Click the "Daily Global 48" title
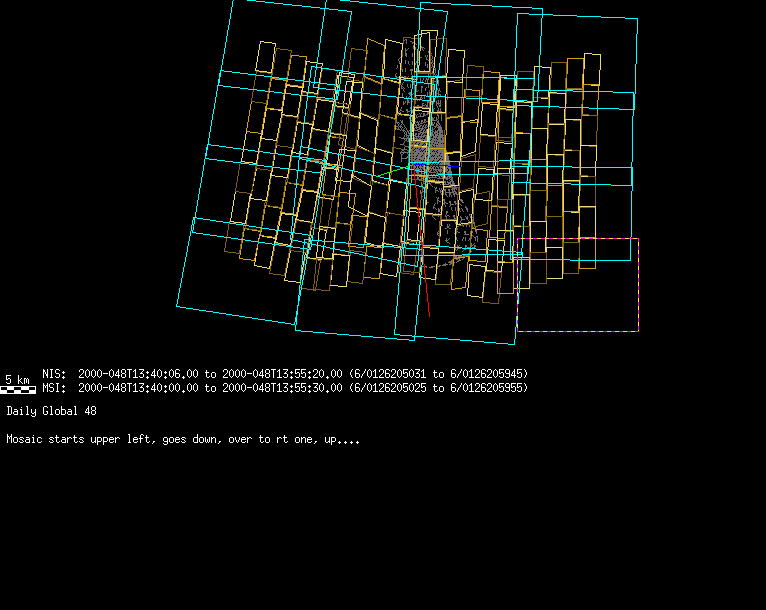 click(51, 411)
